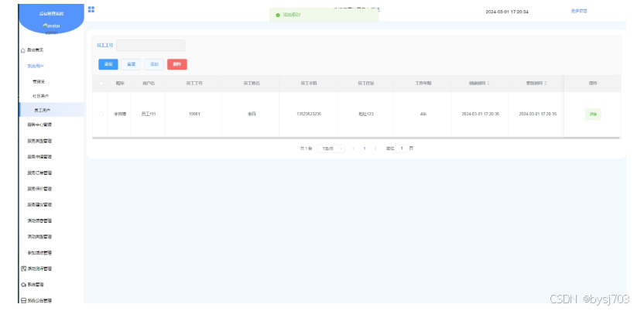The height and width of the screenshot is (311, 644).
Task: Go to previous page with left arrow
Action: [353, 149]
